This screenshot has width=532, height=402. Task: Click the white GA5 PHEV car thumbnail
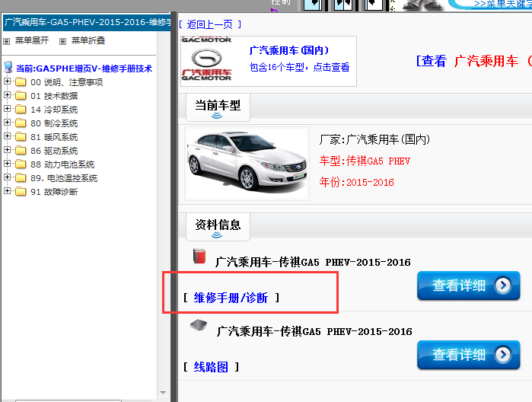coord(247,163)
